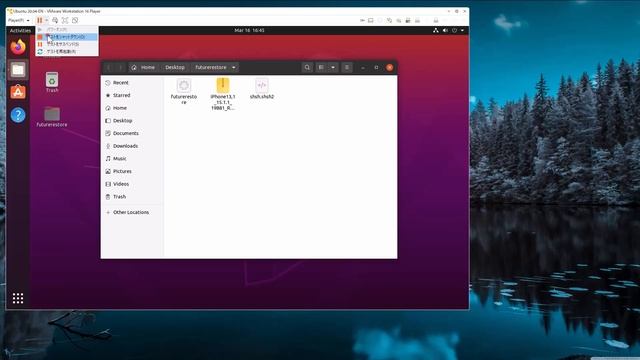This screenshot has height=360, width=640.
Task: Launch Firefox from the Ubuntu dock
Action: (x=18, y=47)
